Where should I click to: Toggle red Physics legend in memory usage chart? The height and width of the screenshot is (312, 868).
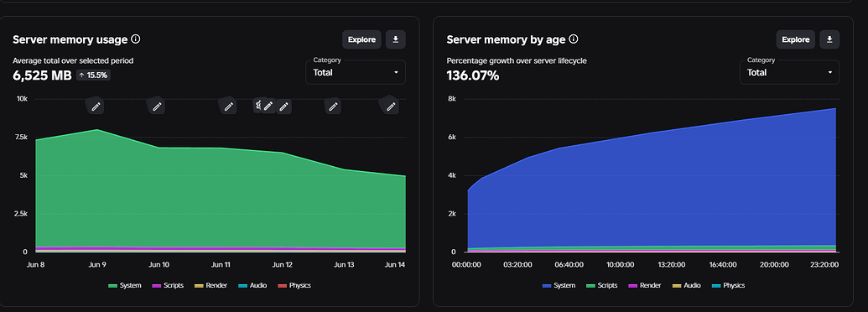point(294,285)
